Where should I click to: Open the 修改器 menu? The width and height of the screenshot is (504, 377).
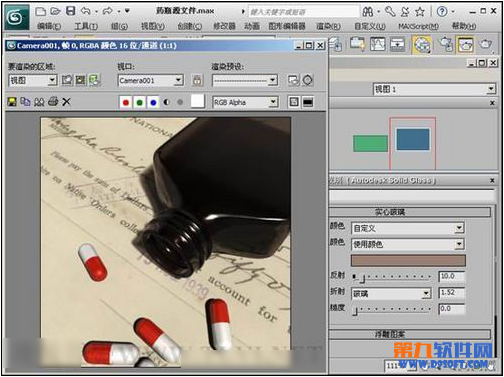(224, 26)
